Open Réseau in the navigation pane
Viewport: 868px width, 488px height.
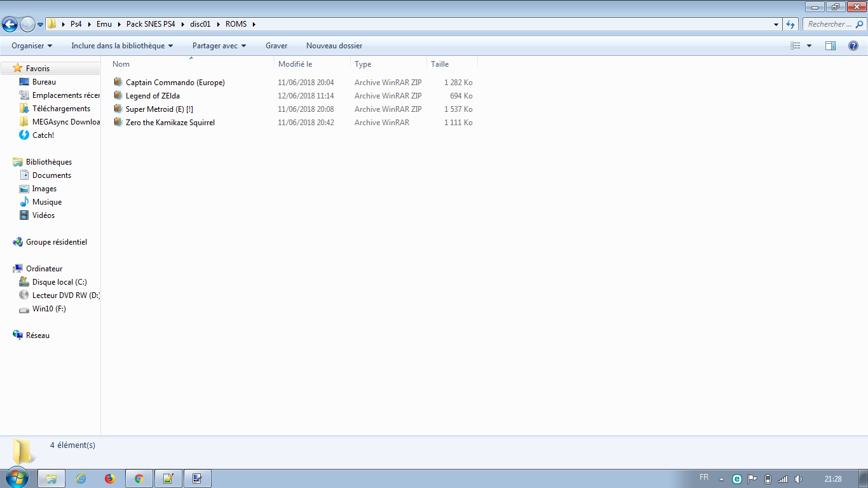(37, 335)
